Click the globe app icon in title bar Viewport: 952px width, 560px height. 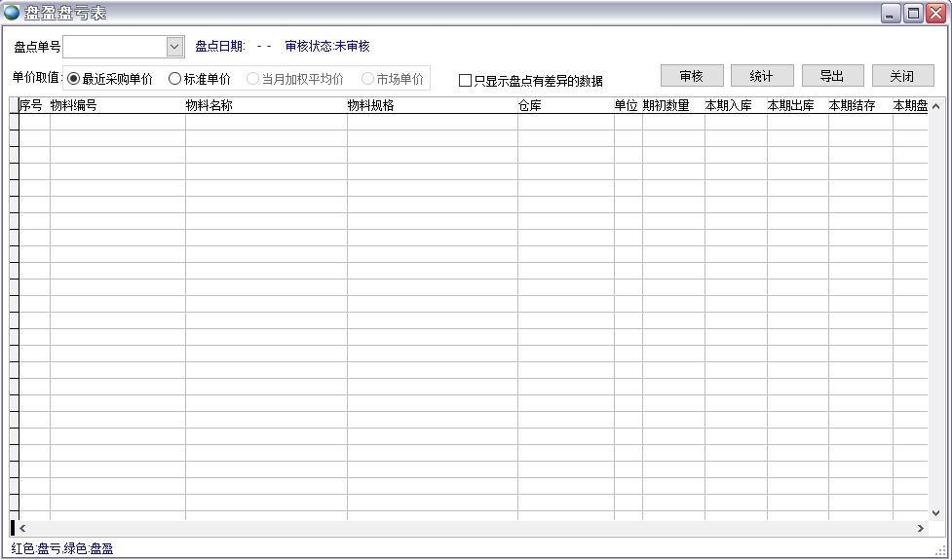12,13
